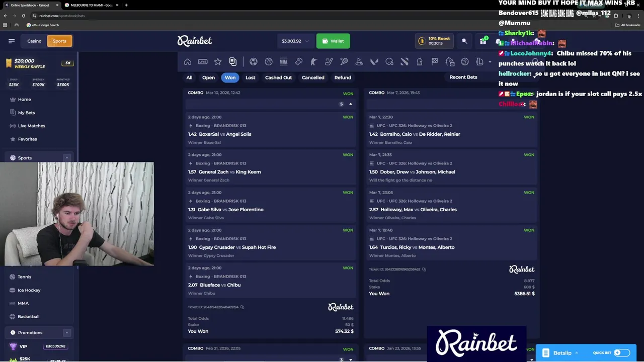
Task: Copy ticket ID of 5386.51 $ combo
Action: click(424, 269)
